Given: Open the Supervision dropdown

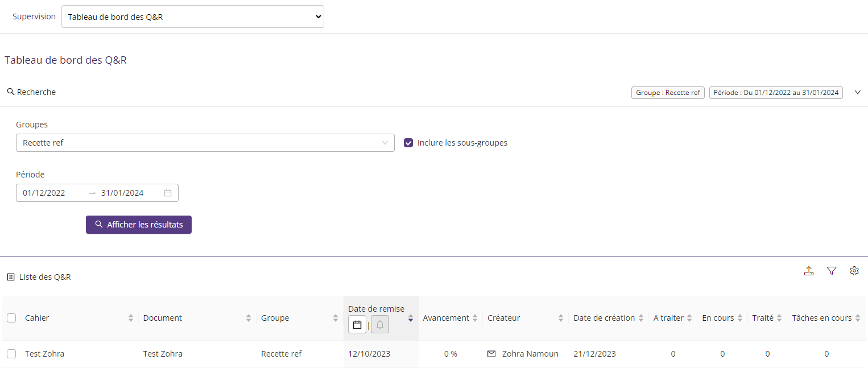Looking at the screenshot, I should 192,17.
